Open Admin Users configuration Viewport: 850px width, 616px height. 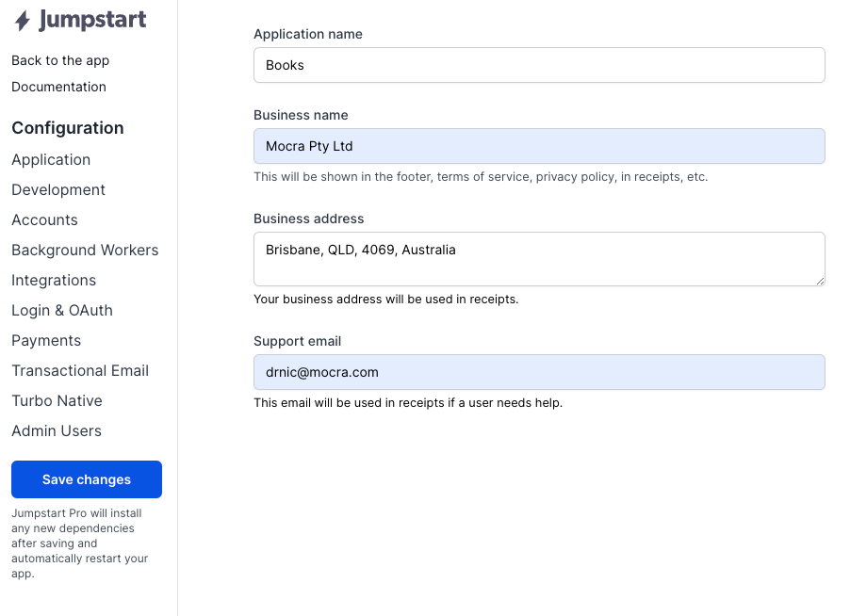tap(57, 431)
